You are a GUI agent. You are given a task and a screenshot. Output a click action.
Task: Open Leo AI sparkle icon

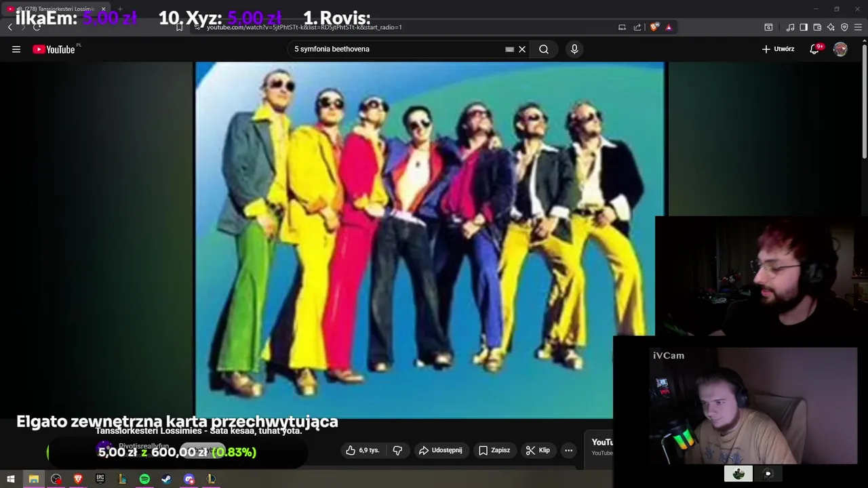pyautogui.click(x=831, y=27)
